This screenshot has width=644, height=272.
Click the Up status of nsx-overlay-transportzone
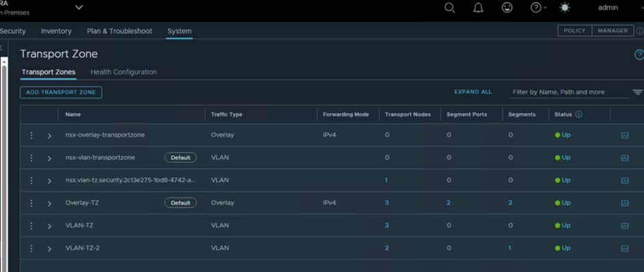(562, 135)
